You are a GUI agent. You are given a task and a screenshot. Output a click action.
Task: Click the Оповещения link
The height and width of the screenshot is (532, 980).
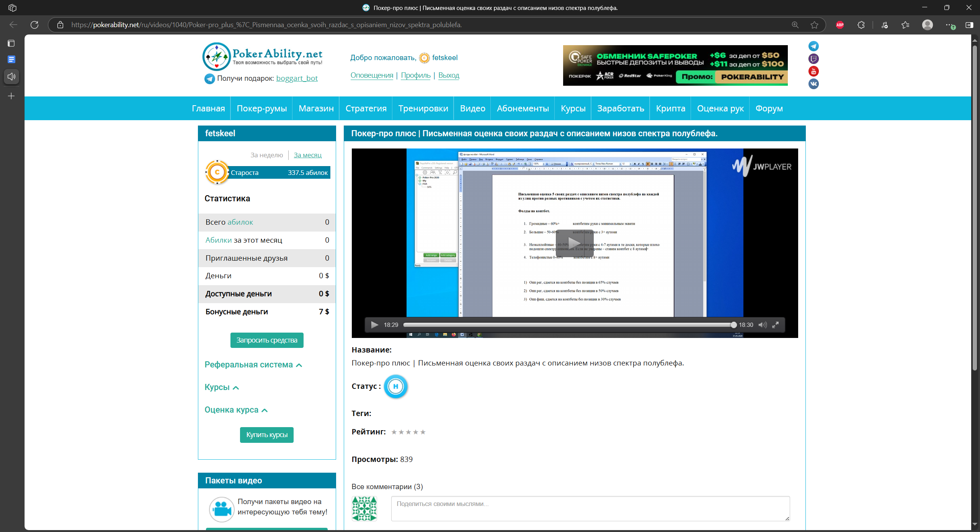tap(372, 75)
